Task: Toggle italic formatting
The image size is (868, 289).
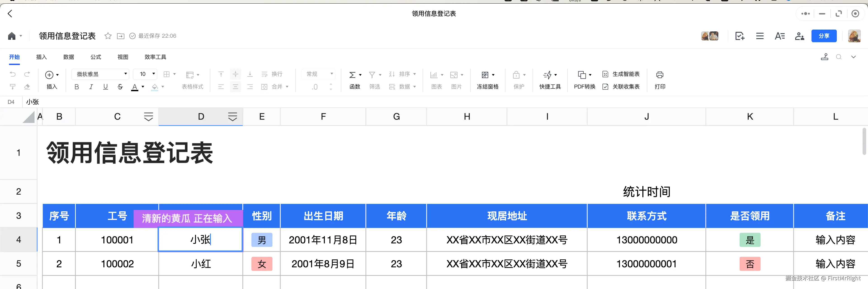Action: [x=91, y=87]
